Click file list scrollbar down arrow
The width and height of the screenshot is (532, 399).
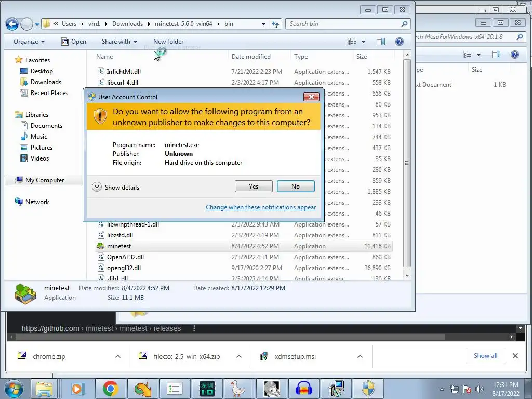point(407,276)
